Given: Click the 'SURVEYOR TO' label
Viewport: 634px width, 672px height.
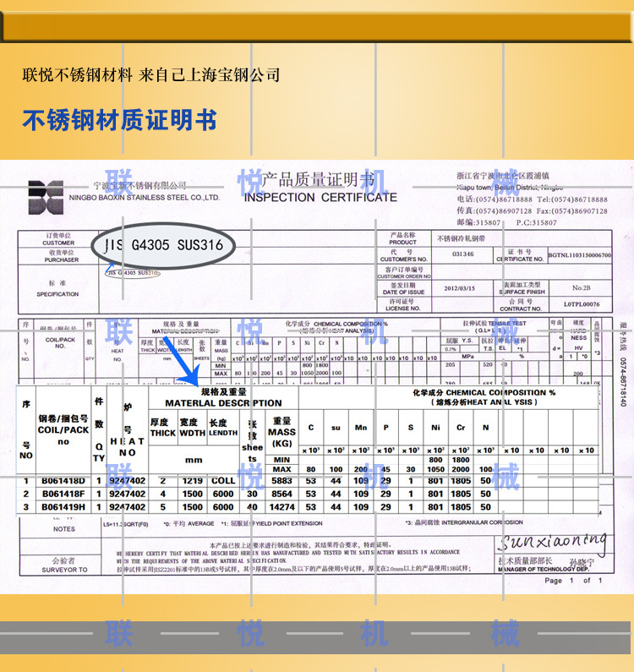Looking at the screenshot, I should [x=64, y=570].
